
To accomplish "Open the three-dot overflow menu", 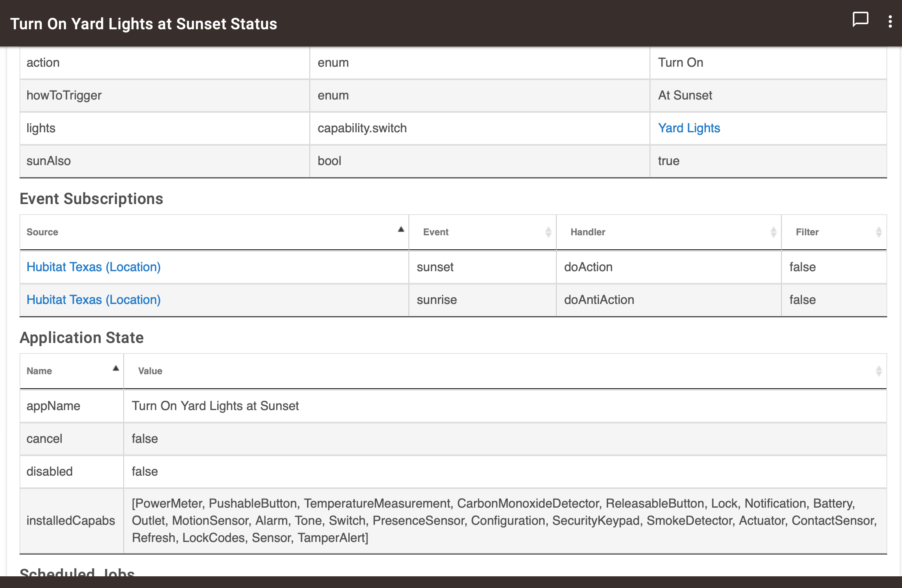I will 890,21.
